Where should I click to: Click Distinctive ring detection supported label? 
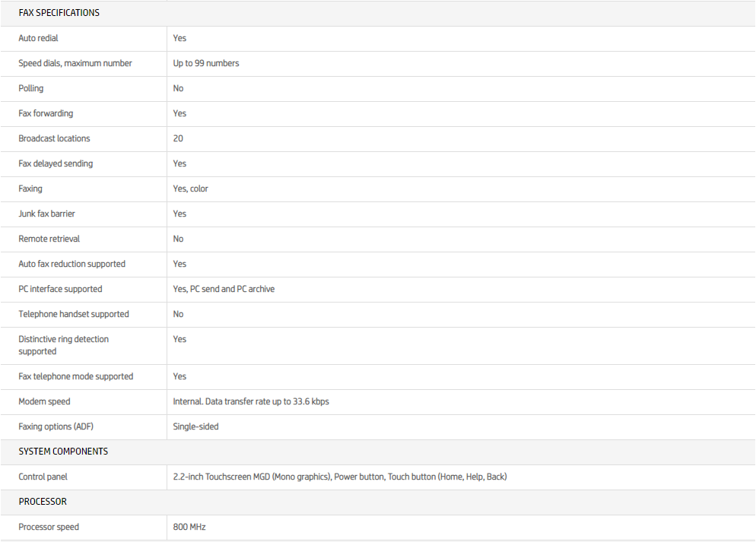coord(63,345)
